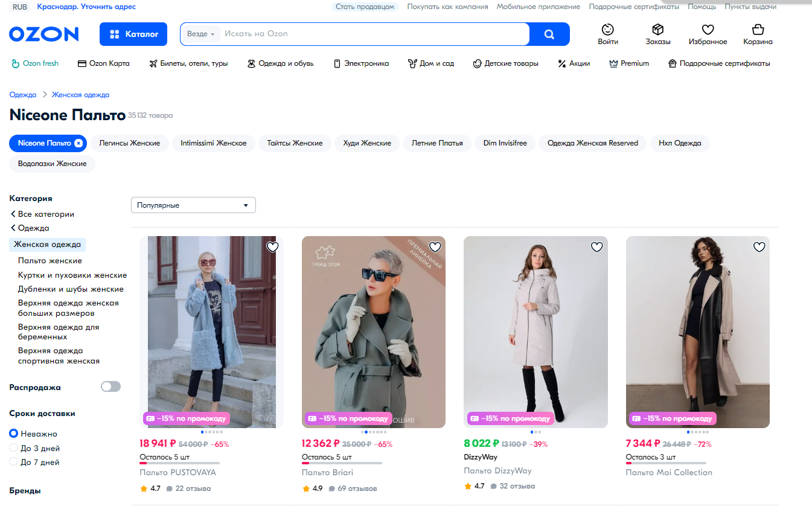Select До 3 дней delivery option

tap(34, 449)
